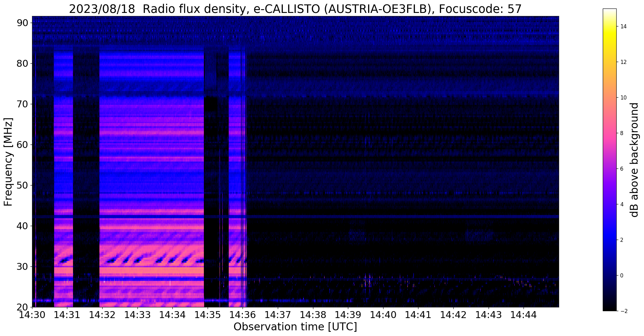Click the 30 MHz frequency tick label
The width and height of the screenshot is (644, 336).
click(x=22, y=267)
